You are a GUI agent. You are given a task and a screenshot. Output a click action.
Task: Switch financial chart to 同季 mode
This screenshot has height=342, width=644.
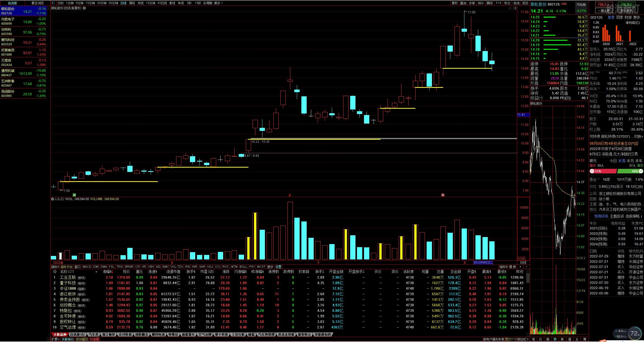620,17
